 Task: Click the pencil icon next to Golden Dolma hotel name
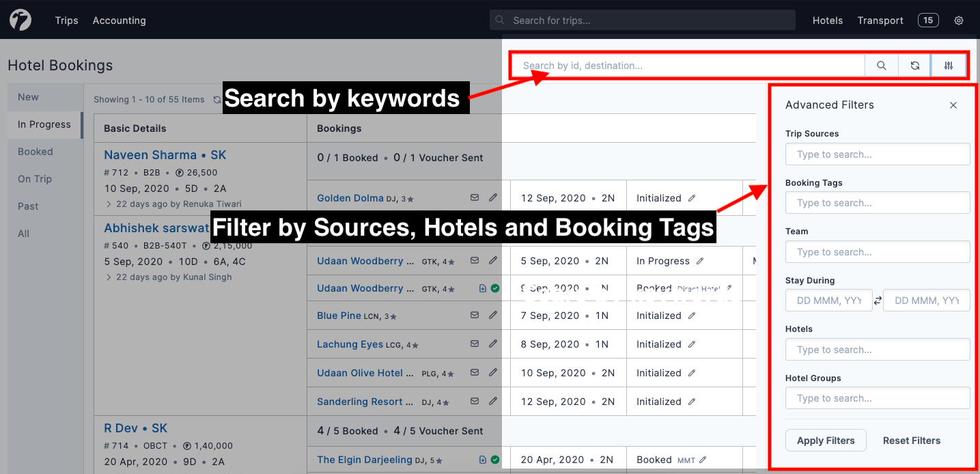493,197
